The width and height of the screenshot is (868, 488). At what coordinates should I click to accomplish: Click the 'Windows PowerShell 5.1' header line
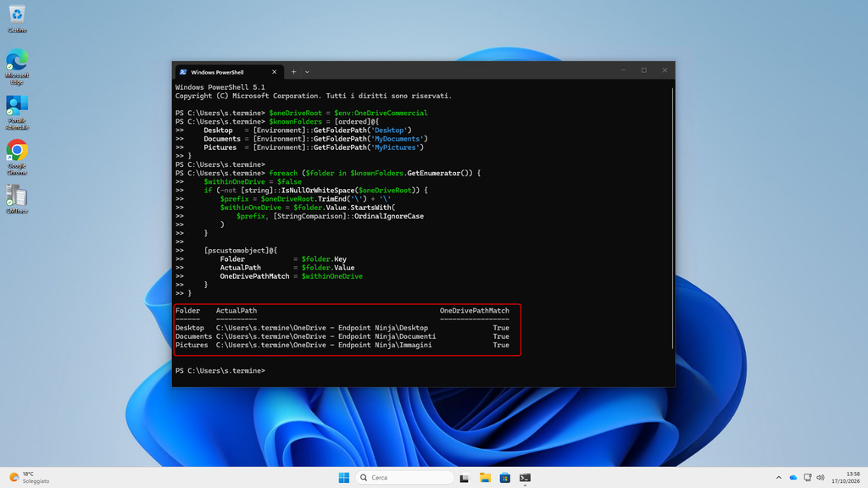point(220,87)
